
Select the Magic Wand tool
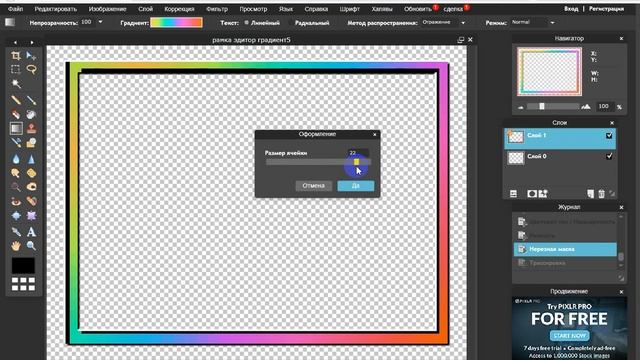[16, 84]
